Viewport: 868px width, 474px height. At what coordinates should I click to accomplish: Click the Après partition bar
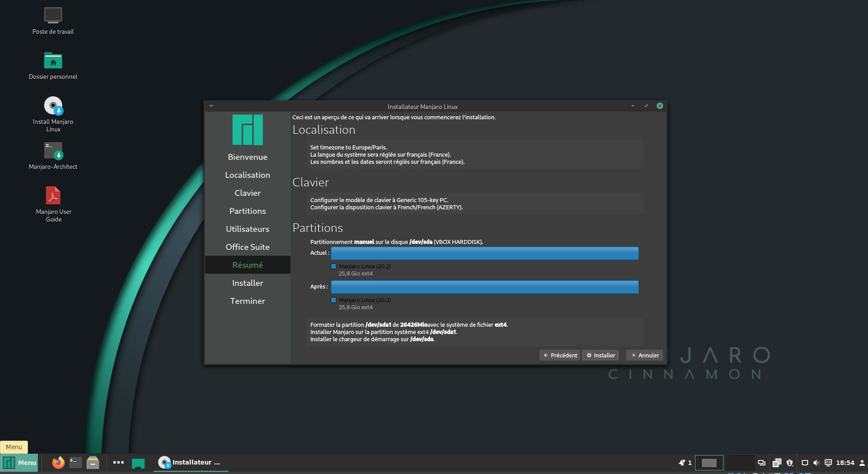[x=485, y=287]
